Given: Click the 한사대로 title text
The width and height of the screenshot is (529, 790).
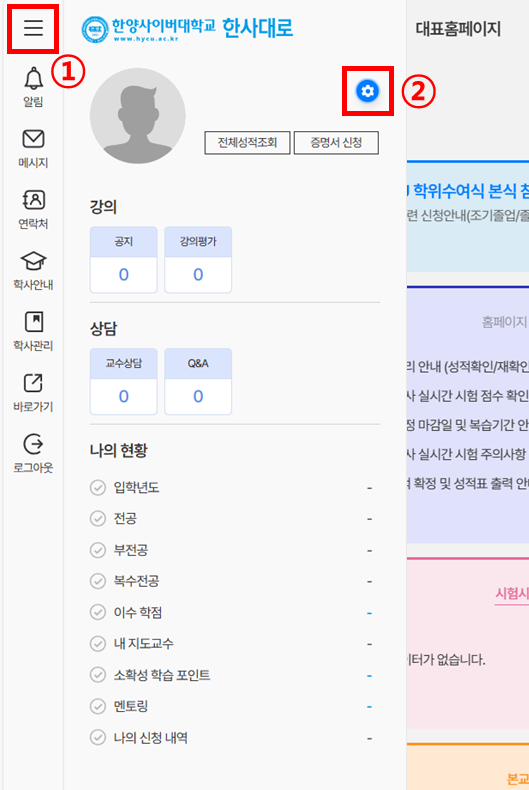Looking at the screenshot, I should tap(257, 28).
